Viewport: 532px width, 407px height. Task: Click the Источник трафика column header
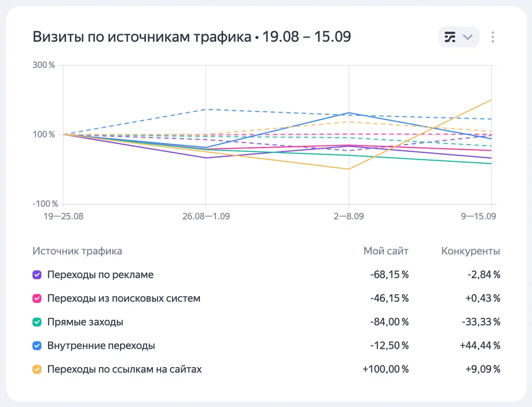[x=77, y=251]
